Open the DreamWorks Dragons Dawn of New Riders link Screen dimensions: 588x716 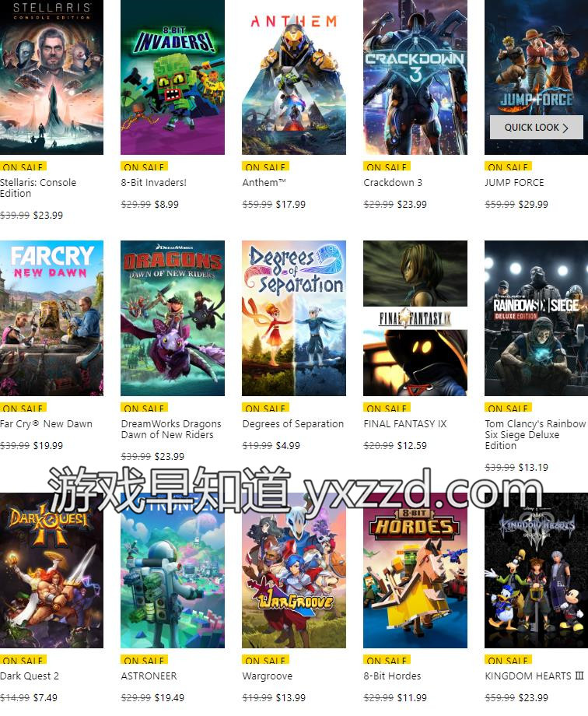point(171,430)
